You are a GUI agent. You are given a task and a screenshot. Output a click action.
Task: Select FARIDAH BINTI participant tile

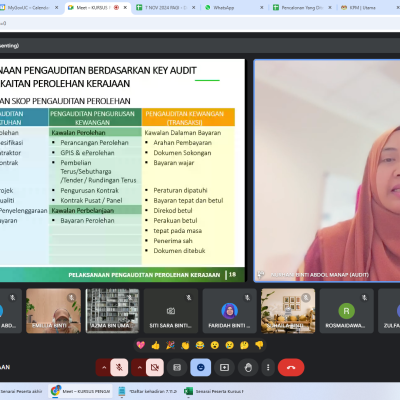229,311
